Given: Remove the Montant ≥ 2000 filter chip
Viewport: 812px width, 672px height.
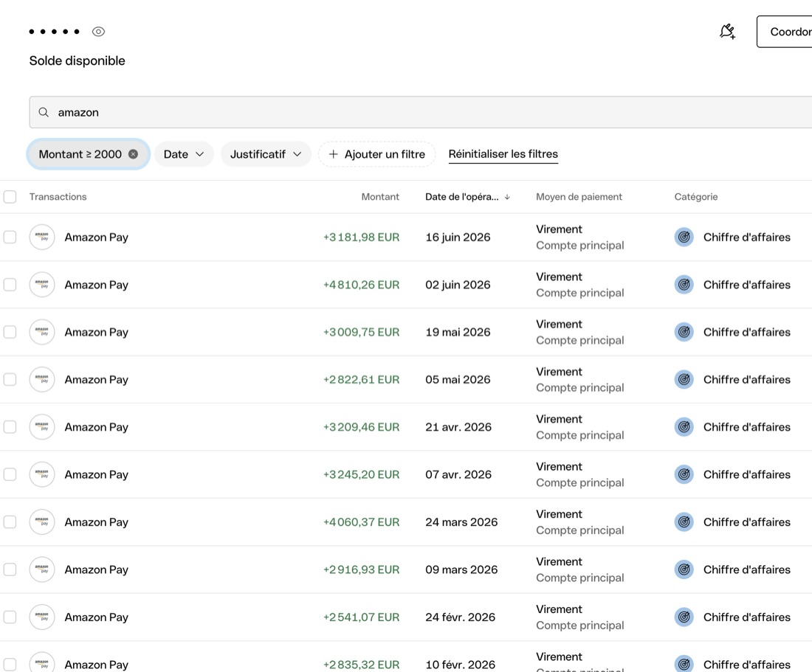Looking at the screenshot, I should point(133,154).
